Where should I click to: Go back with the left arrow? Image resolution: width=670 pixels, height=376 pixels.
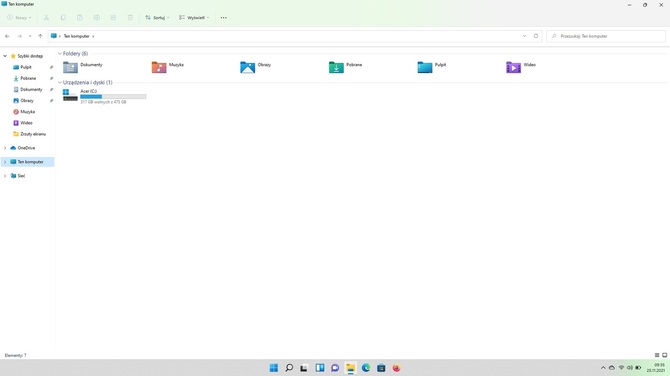click(7, 36)
